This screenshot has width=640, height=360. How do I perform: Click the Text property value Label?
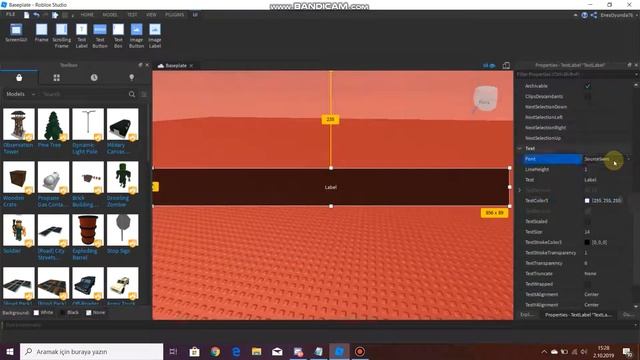click(590, 180)
